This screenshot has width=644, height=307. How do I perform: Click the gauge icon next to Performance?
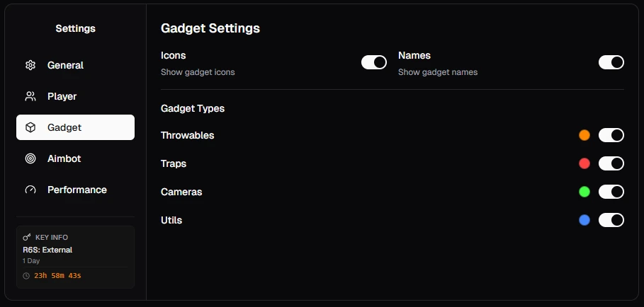[x=30, y=190]
